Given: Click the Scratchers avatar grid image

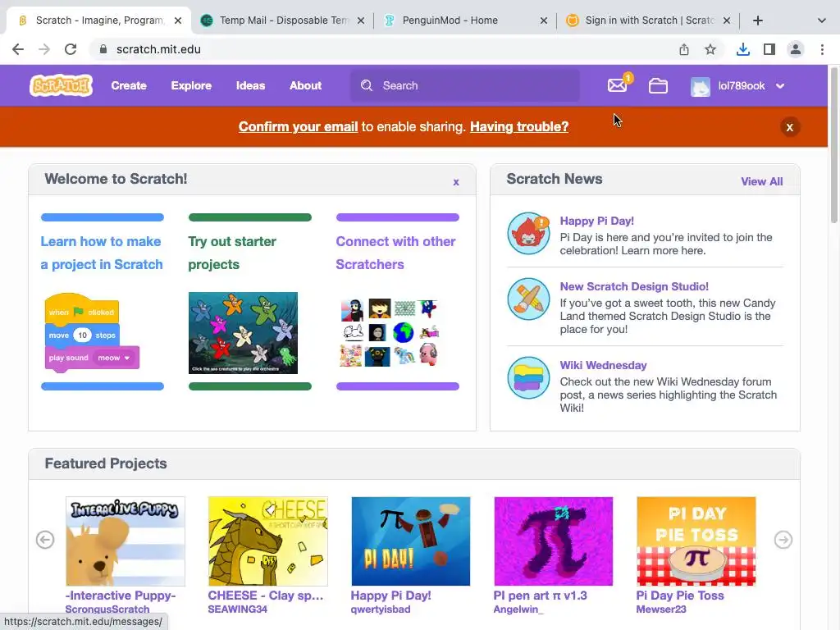Looking at the screenshot, I should click(x=390, y=333).
